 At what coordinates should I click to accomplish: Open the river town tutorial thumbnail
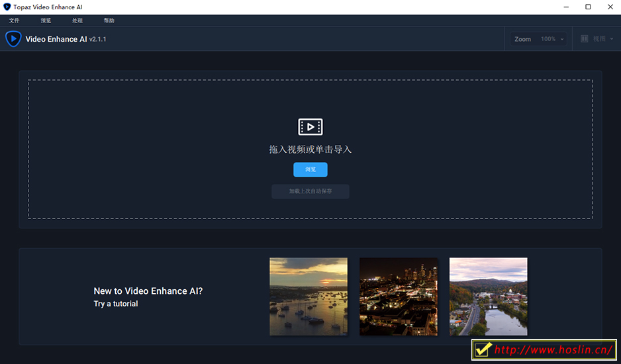[x=489, y=296]
